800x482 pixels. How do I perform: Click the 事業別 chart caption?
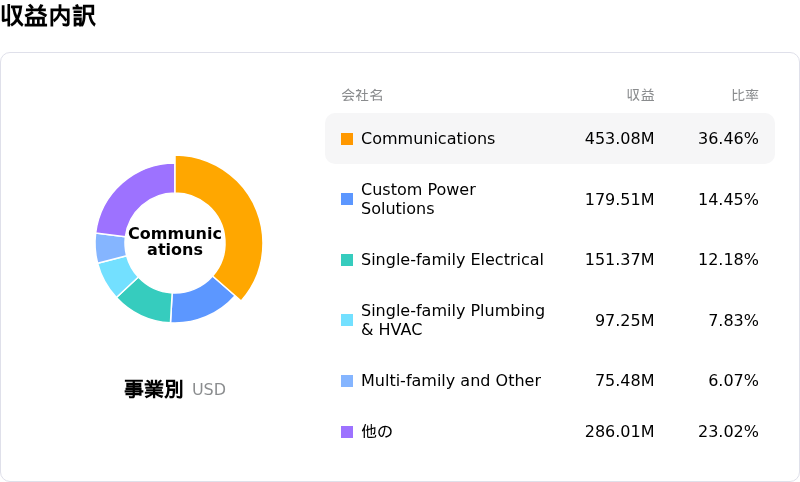tap(154, 389)
